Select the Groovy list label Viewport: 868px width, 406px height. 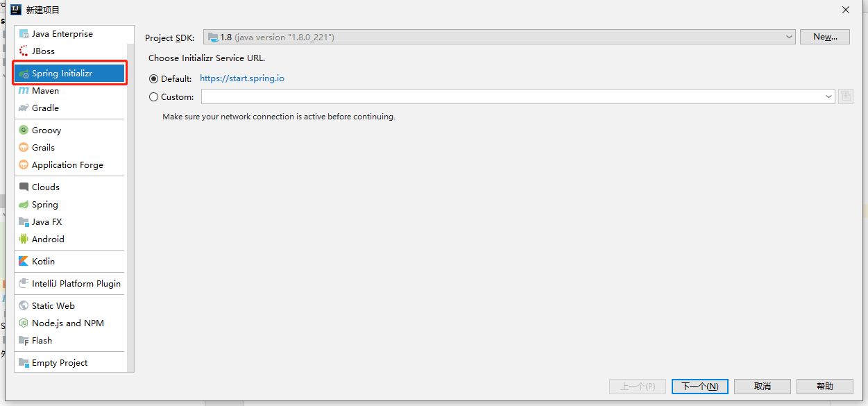(x=46, y=130)
